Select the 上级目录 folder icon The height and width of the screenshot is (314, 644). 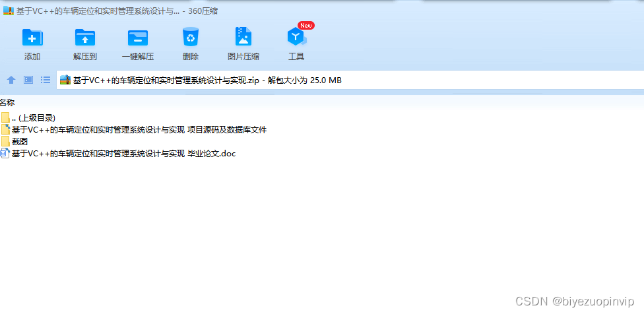tap(5, 118)
